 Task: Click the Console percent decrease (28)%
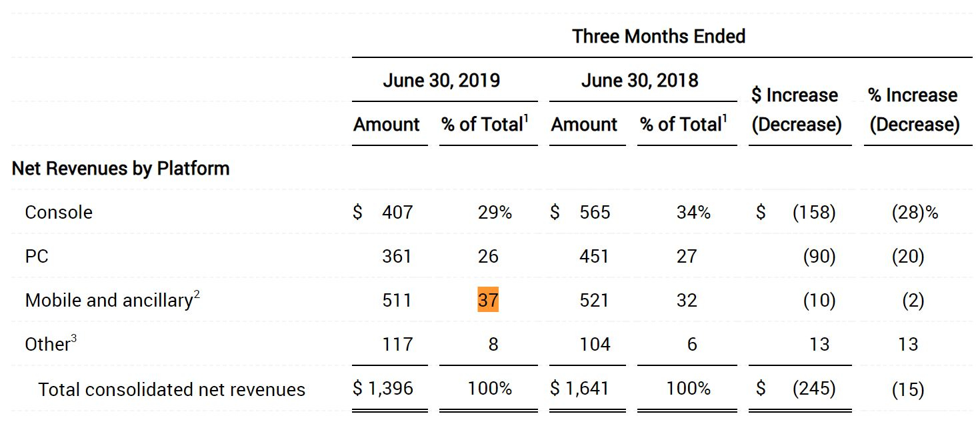coord(915,212)
